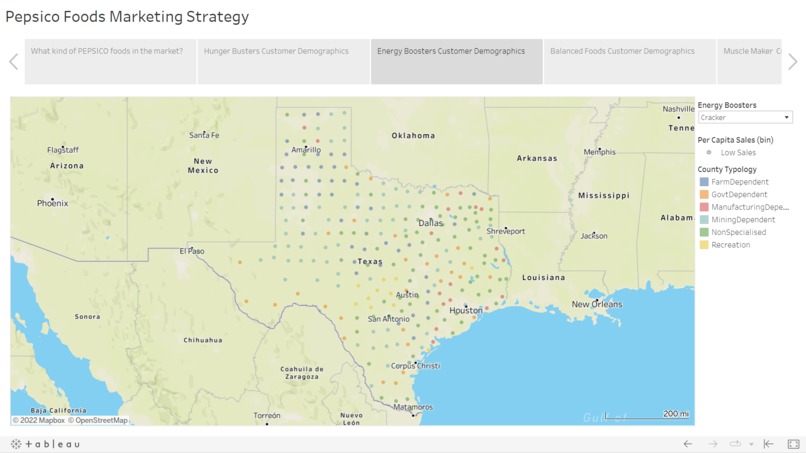The width and height of the screenshot is (806, 453).
Task: Click the 'Amarillo' map label
Action: 306,150
